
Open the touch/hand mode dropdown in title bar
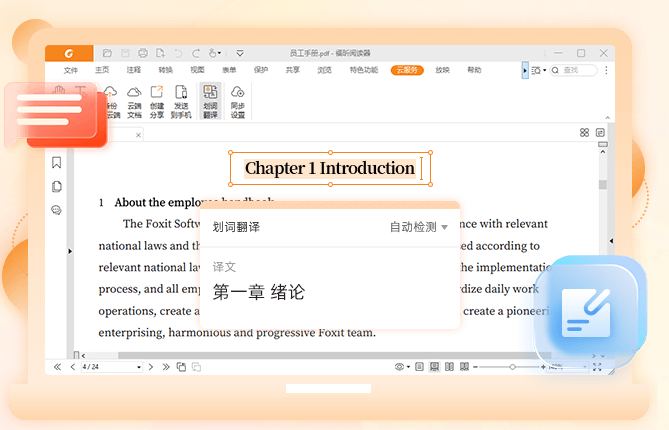click(x=215, y=53)
